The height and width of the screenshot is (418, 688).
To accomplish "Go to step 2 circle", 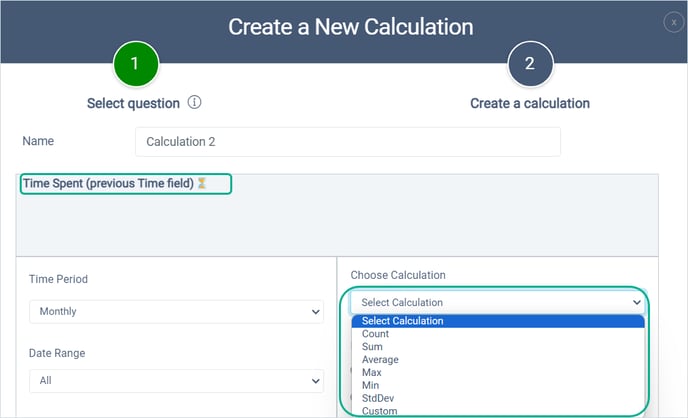I will [530, 64].
